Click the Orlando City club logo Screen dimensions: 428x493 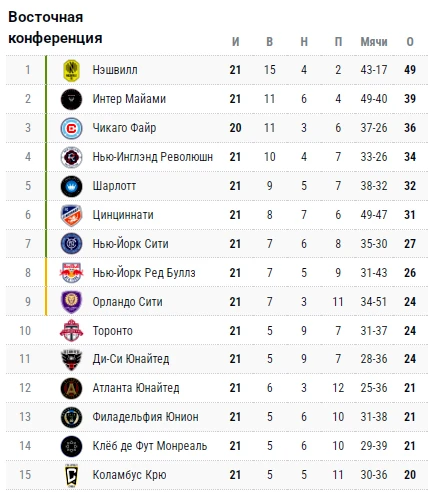pos(71,302)
